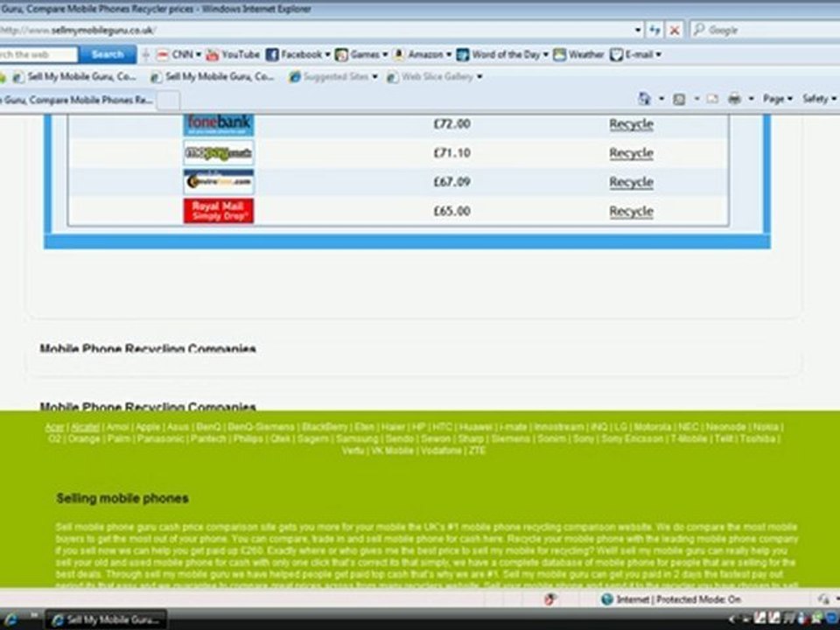Image resolution: width=840 pixels, height=630 pixels.
Task: Expand the Games dropdown arrow
Action: [385, 54]
